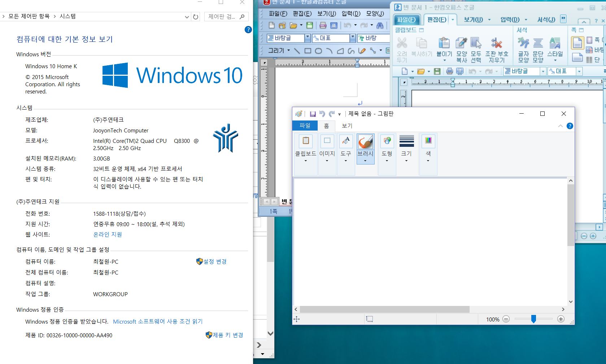
Task: Click the redo arrow in Paint's title bar
Action: pyautogui.click(x=332, y=114)
